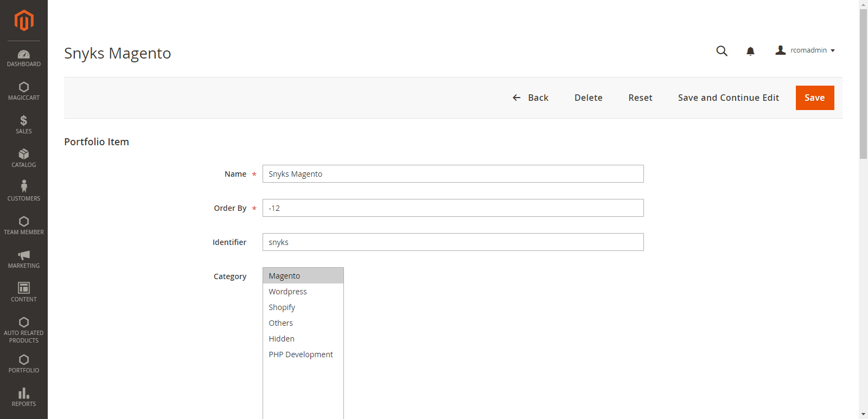Open the Content sidebar menu
868x419 pixels.
[x=24, y=293]
